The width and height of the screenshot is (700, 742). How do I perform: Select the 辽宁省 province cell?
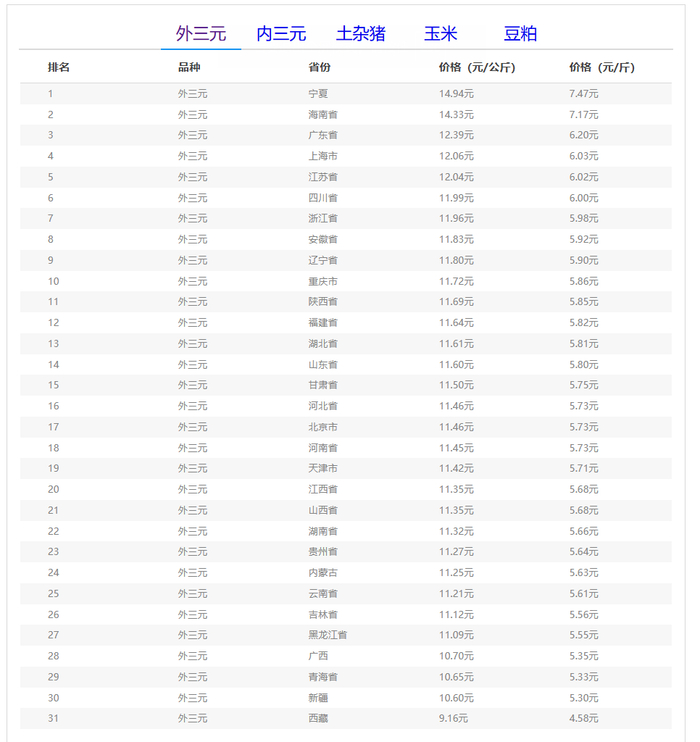(x=323, y=260)
